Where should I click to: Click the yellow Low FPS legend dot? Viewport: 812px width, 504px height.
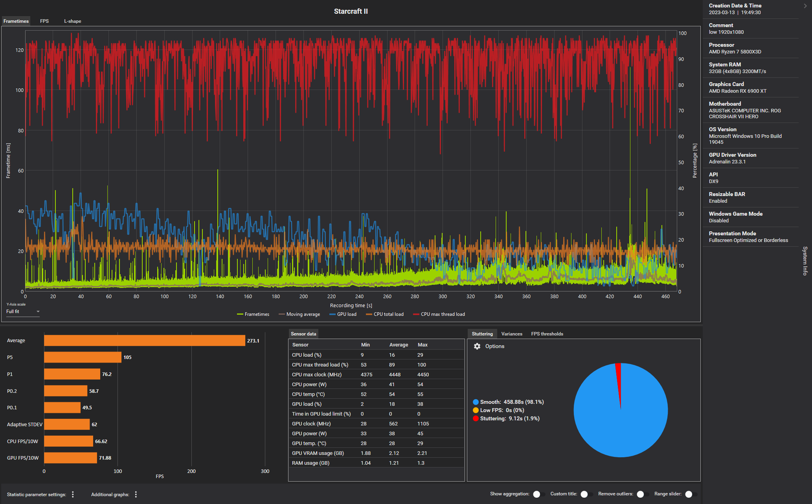[x=476, y=410]
